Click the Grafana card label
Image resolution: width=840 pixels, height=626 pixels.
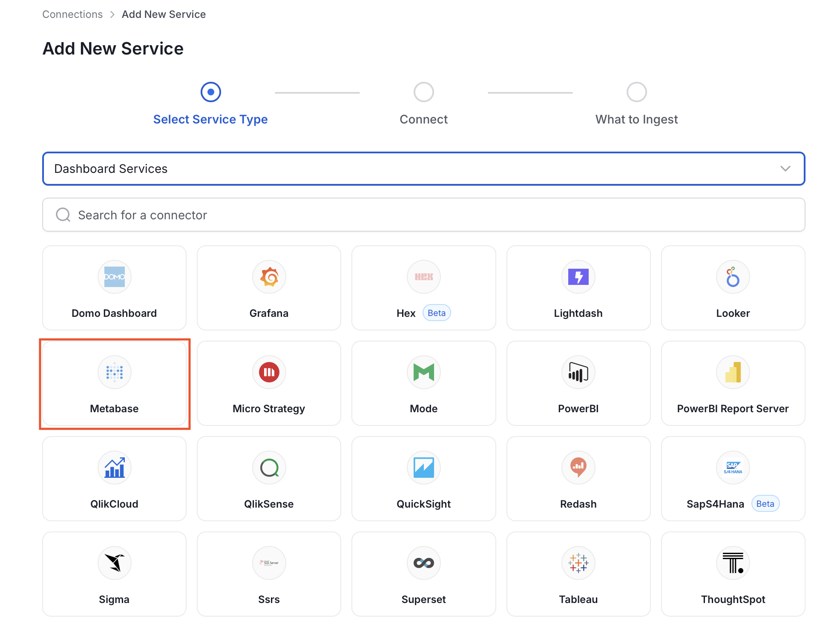point(269,313)
